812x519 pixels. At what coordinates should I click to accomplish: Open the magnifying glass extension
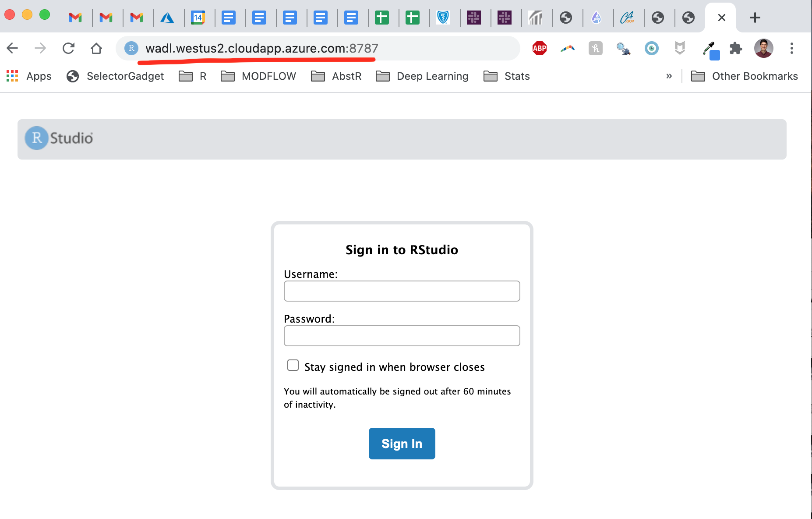click(623, 48)
